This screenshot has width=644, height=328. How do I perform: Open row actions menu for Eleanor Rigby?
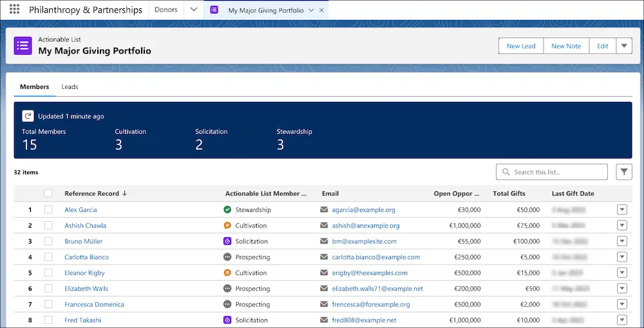pyautogui.click(x=622, y=273)
